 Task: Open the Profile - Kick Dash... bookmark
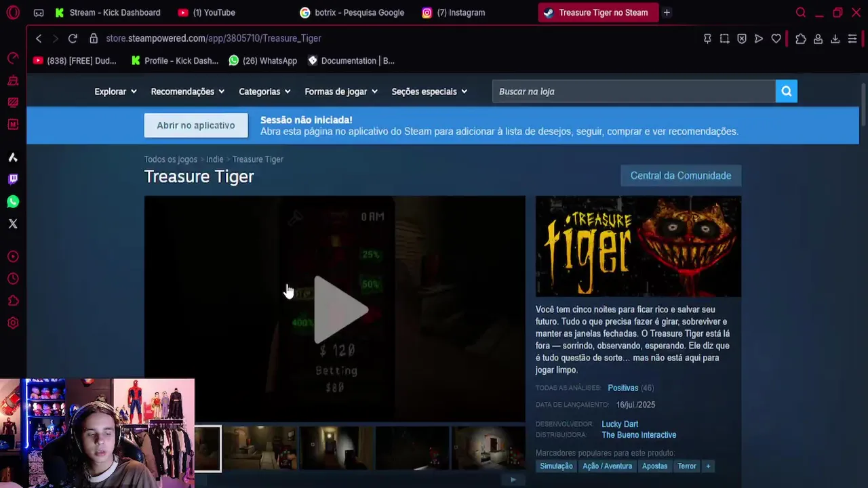[x=175, y=60]
